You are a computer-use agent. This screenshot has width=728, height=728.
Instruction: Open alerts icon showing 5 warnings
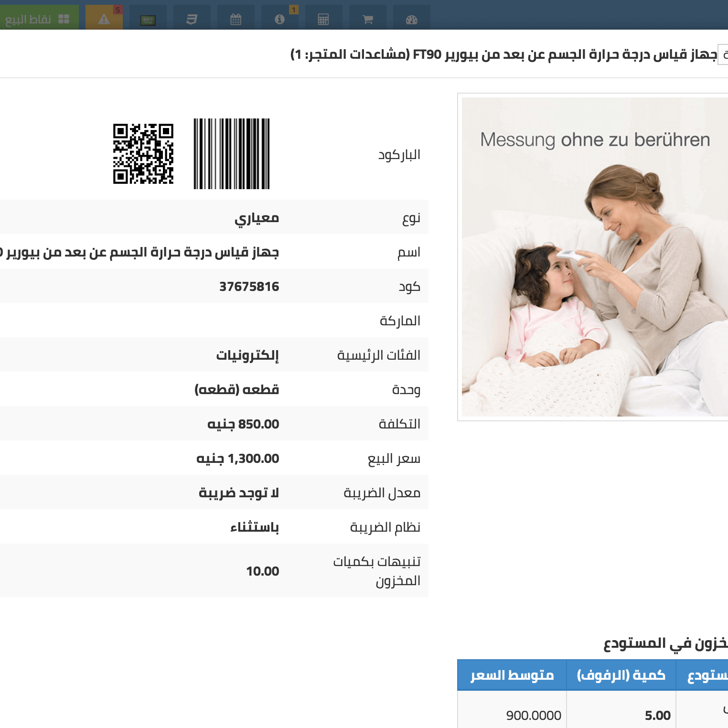tap(104, 18)
